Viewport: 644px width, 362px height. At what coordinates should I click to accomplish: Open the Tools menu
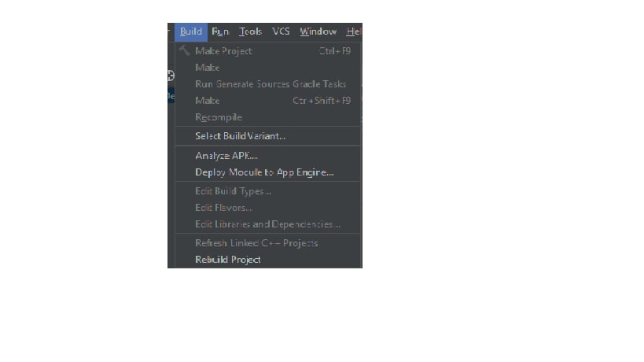pos(251,31)
